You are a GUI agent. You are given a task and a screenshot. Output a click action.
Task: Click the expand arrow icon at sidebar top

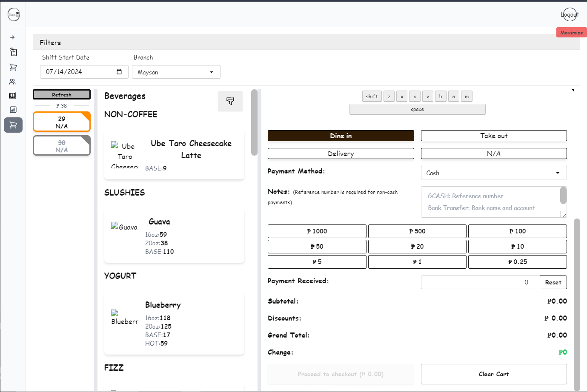[x=13, y=37]
